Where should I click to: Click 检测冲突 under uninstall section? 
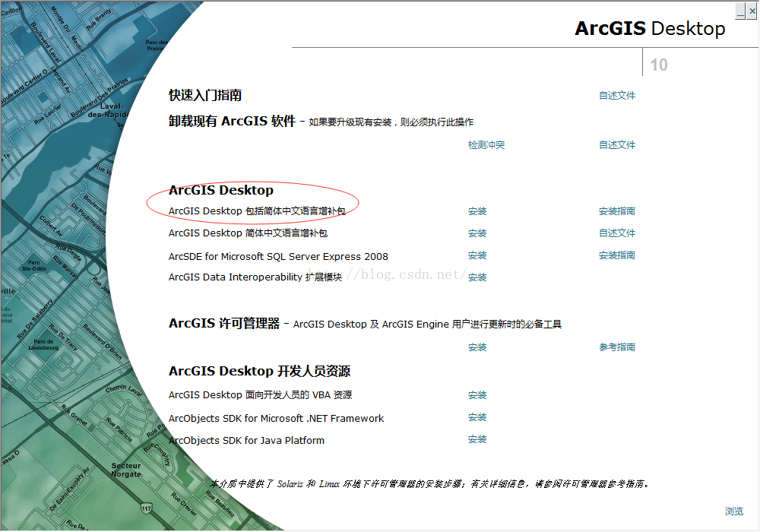(486, 145)
